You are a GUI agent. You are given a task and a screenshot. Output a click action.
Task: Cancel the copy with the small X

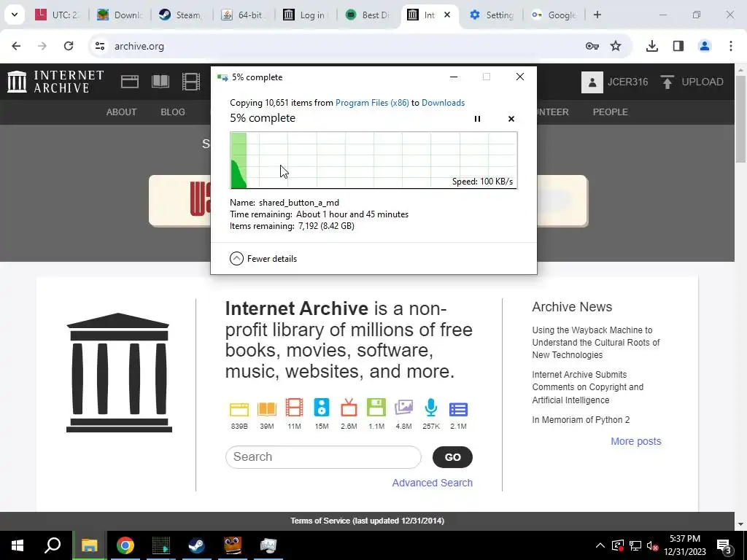[511, 119]
